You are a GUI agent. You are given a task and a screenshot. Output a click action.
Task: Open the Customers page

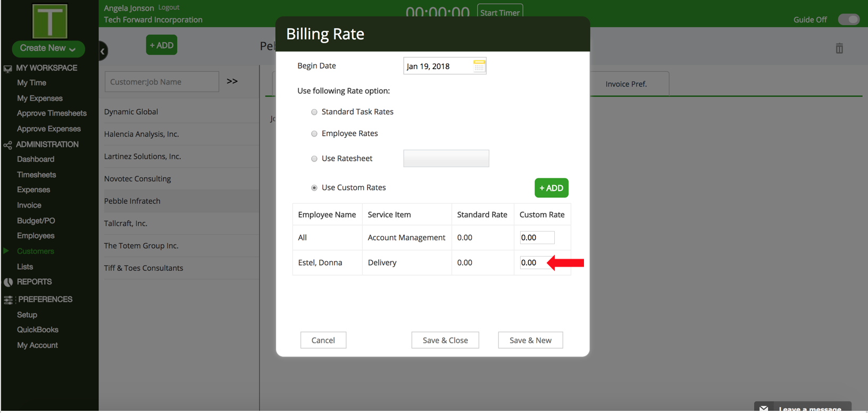click(x=35, y=251)
